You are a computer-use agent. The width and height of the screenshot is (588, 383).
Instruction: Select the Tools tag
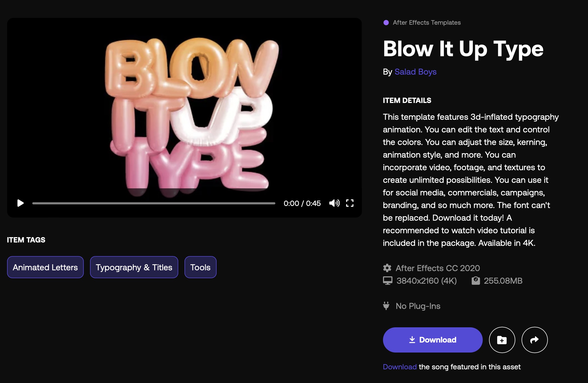[200, 267]
